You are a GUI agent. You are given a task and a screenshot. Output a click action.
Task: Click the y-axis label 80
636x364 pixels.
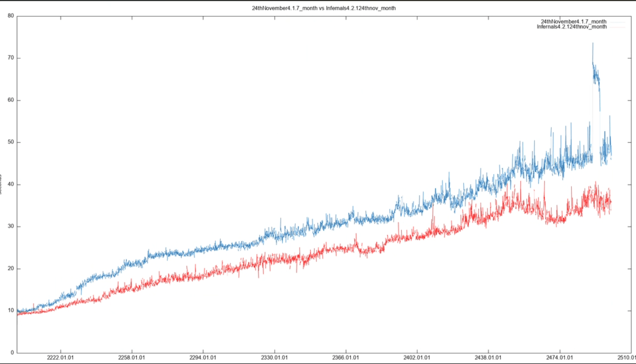[x=11, y=16]
